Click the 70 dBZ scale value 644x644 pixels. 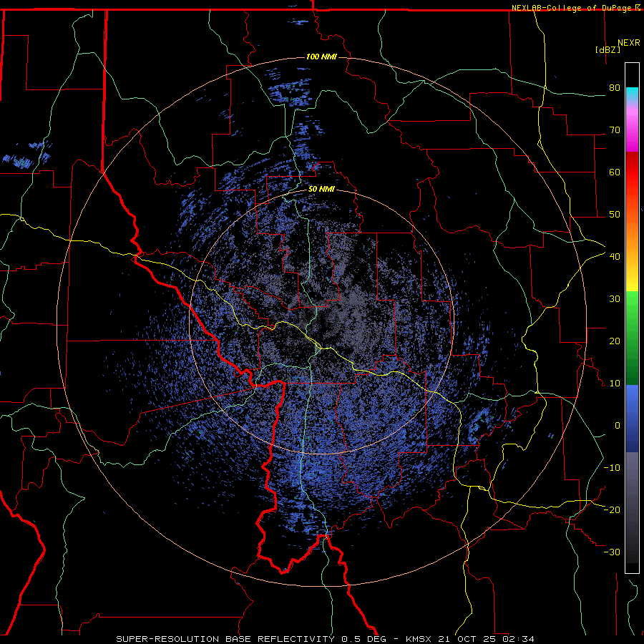[x=615, y=130]
